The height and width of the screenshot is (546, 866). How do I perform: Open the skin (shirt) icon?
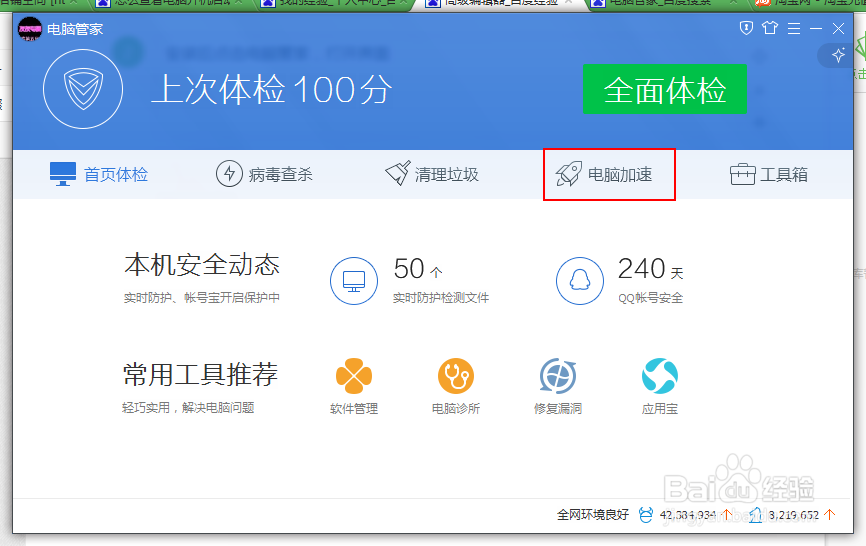coord(770,28)
